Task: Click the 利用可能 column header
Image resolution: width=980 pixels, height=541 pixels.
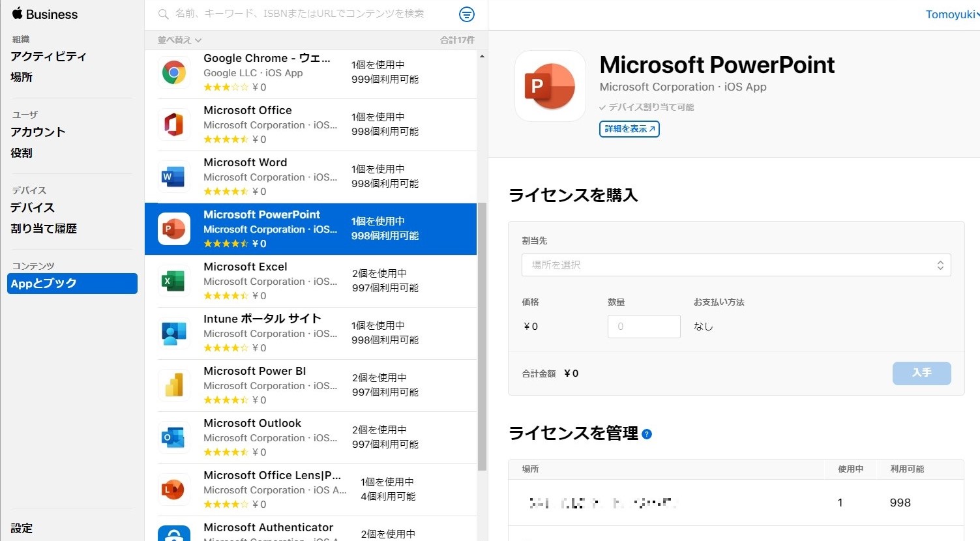Action: (x=907, y=469)
